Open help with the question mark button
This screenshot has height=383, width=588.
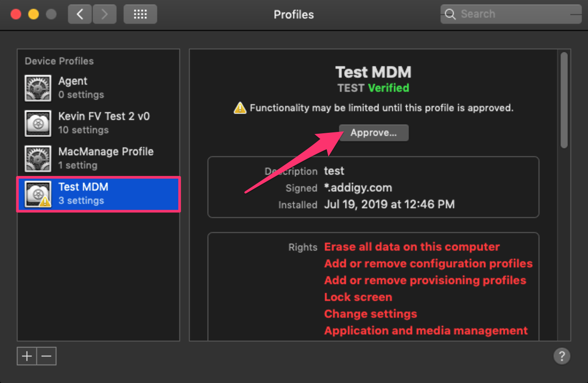point(562,356)
